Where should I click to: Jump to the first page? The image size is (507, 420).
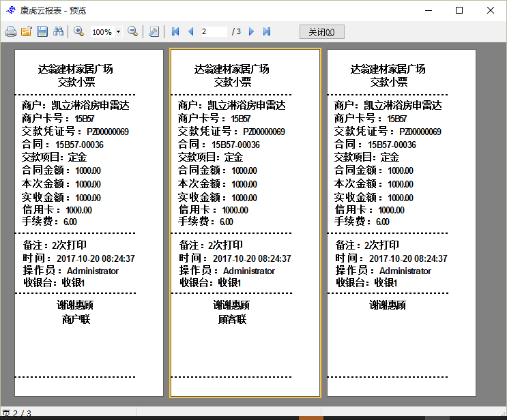pyautogui.click(x=175, y=32)
